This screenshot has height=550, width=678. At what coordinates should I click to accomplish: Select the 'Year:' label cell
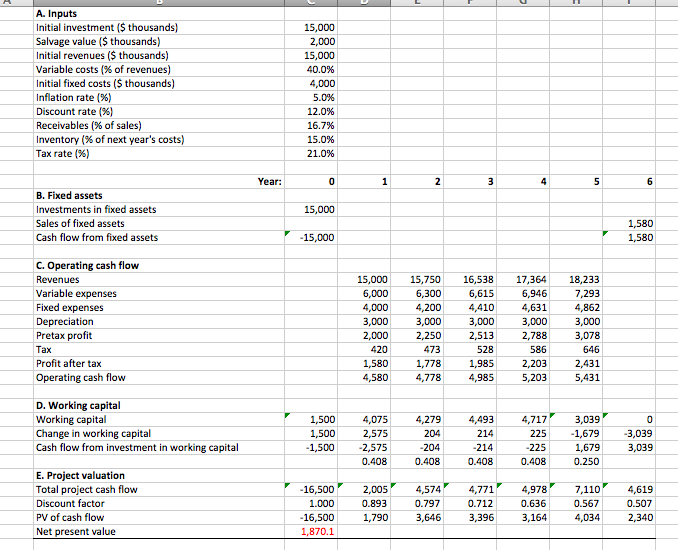[x=159, y=181]
